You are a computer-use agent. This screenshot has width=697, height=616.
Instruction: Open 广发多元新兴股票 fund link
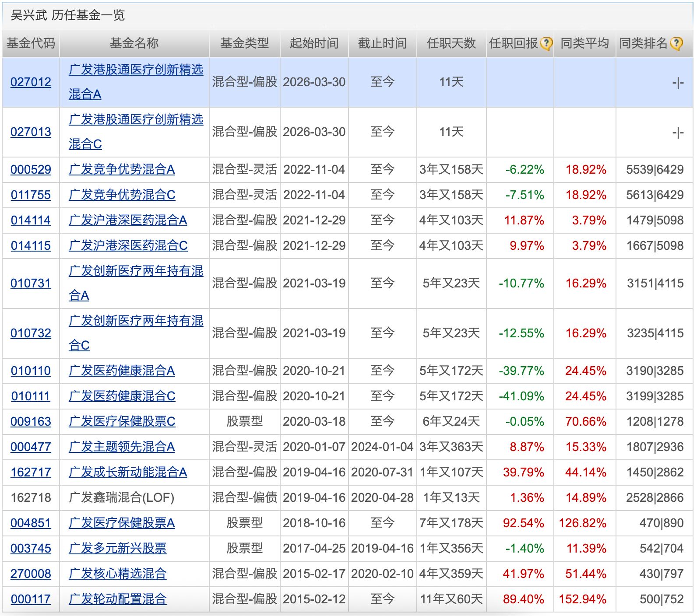117,549
